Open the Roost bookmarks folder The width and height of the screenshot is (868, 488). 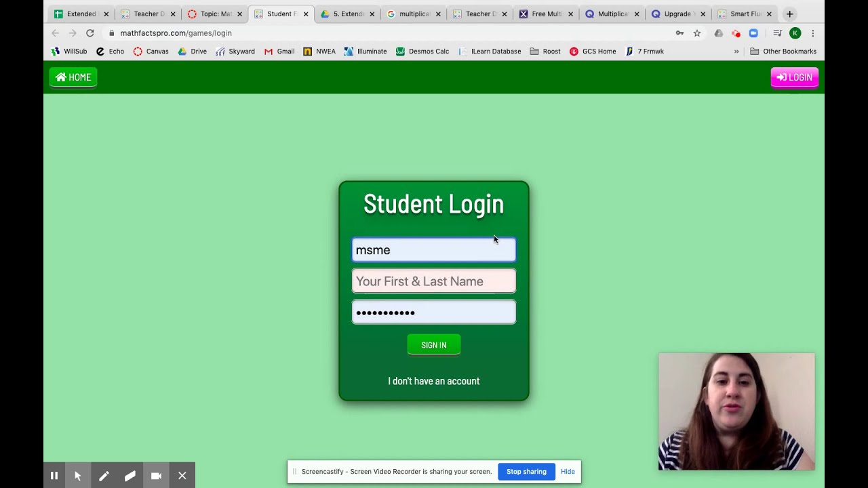pos(545,52)
